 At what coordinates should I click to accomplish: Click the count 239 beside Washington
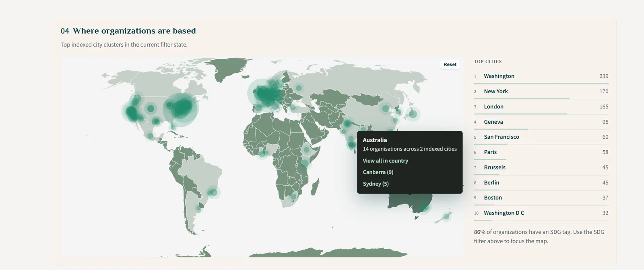(x=604, y=76)
